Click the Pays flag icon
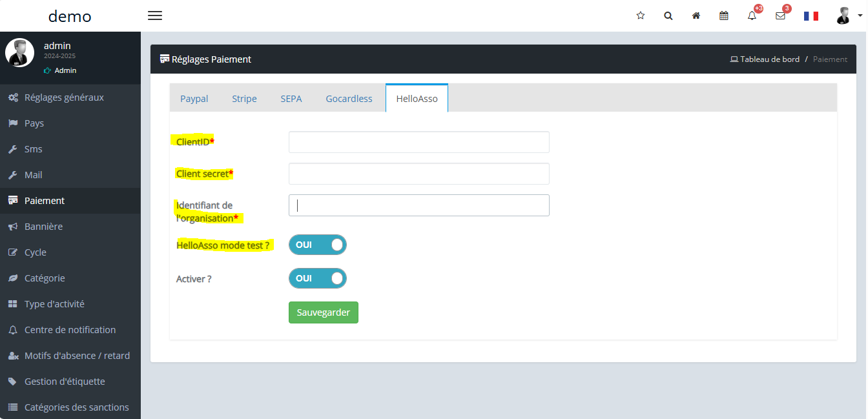This screenshot has width=868, height=419. coord(12,123)
